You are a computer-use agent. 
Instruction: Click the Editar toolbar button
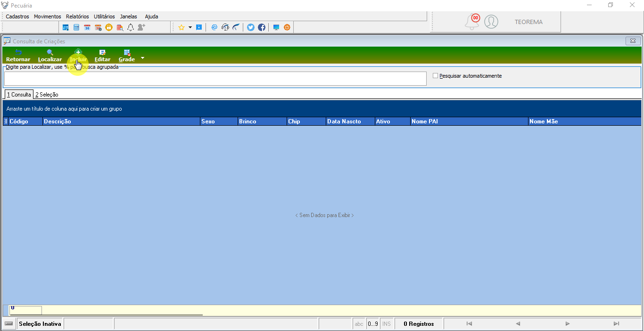102,56
